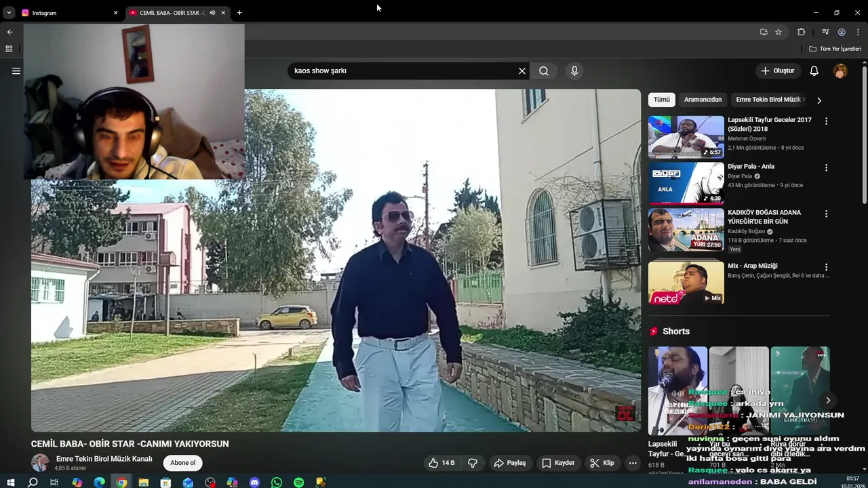The height and width of the screenshot is (488, 868).
Task: Click the 'Shorts' section heading
Action: pyautogui.click(x=676, y=331)
